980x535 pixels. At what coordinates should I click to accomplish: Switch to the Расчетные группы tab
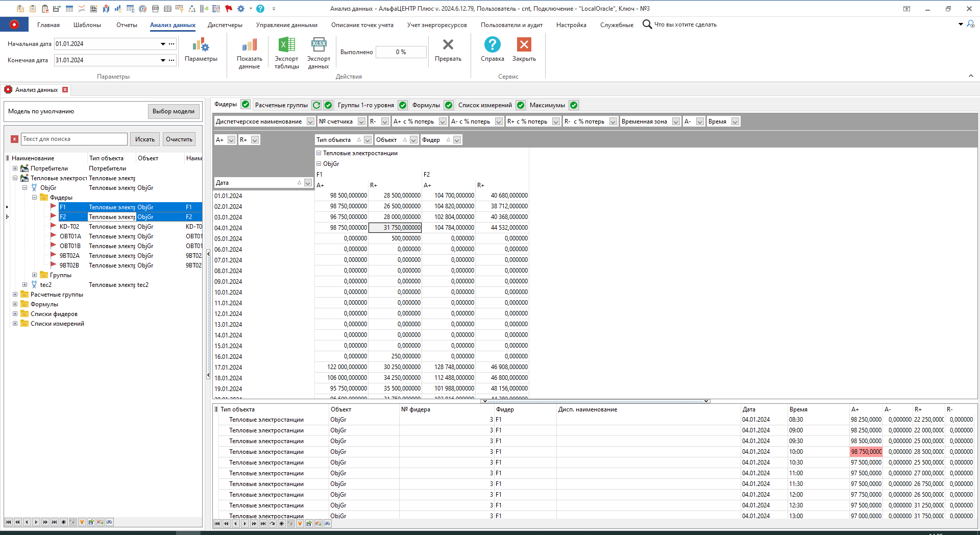pyautogui.click(x=281, y=105)
